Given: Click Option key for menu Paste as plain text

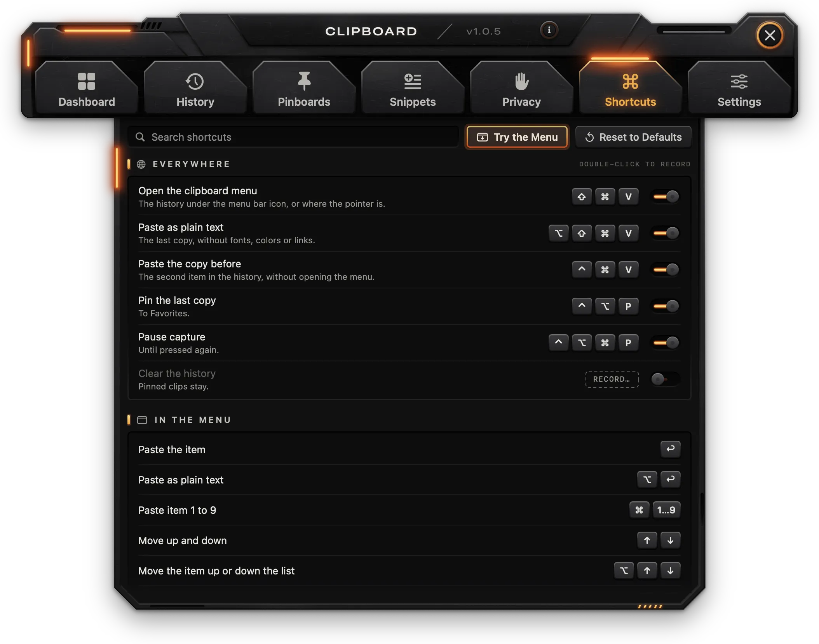Looking at the screenshot, I should 647,480.
